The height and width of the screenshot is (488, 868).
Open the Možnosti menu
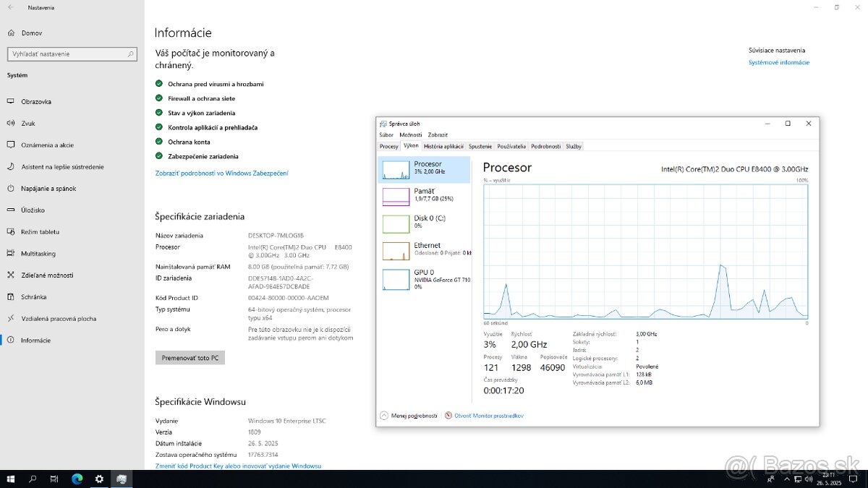click(410, 134)
